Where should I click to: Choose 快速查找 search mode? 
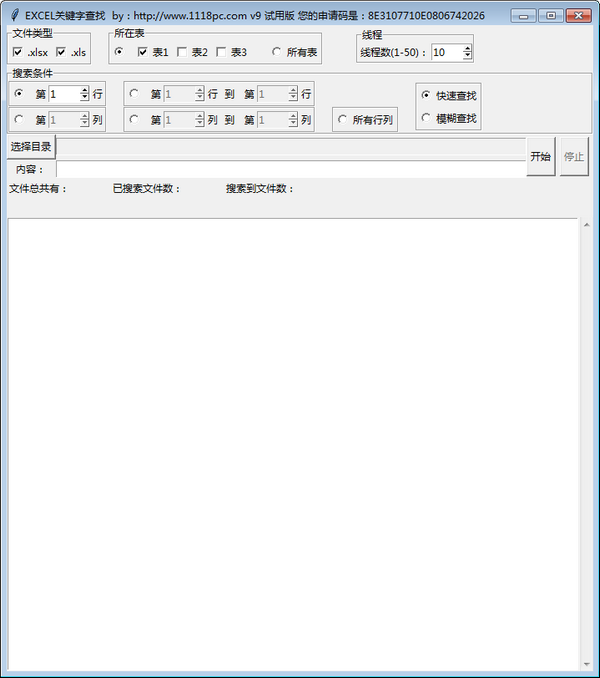426,95
